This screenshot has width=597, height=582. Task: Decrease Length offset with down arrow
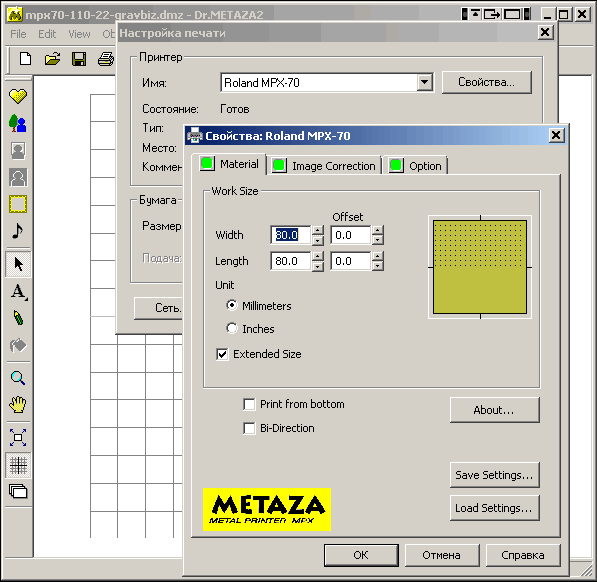[x=377, y=266]
